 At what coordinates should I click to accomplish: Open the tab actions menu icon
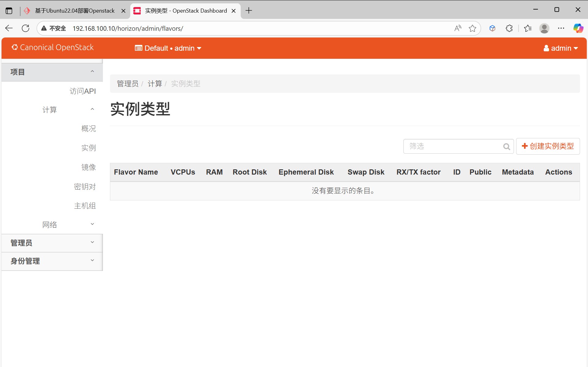(9, 11)
